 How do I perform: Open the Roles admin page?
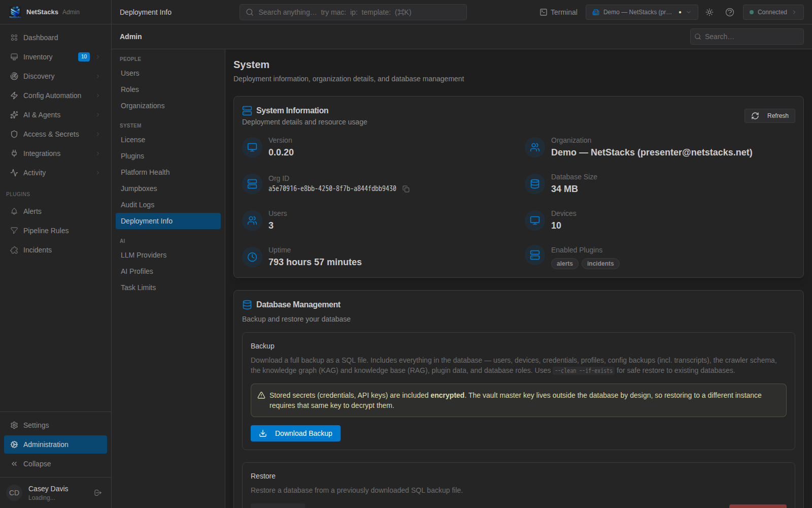click(168, 89)
